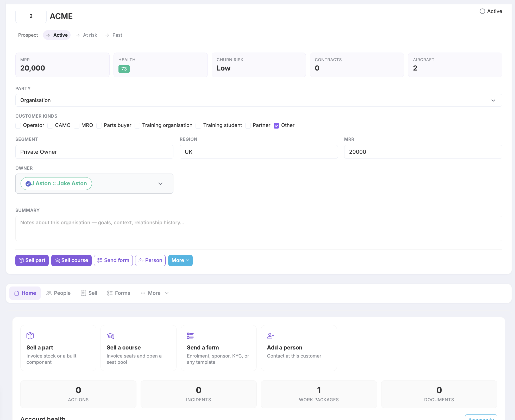The height and width of the screenshot is (420, 515).
Task: Click the Region input with UK
Action: pyautogui.click(x=259, y=152)
